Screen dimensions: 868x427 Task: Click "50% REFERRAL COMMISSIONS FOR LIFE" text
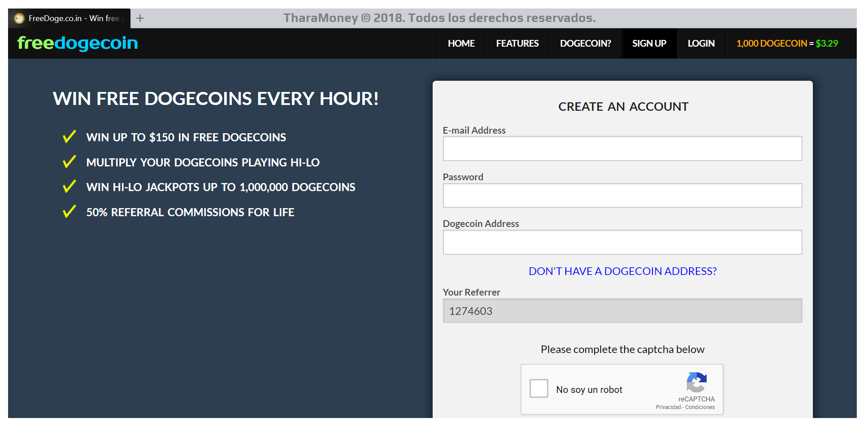[190, 212]
